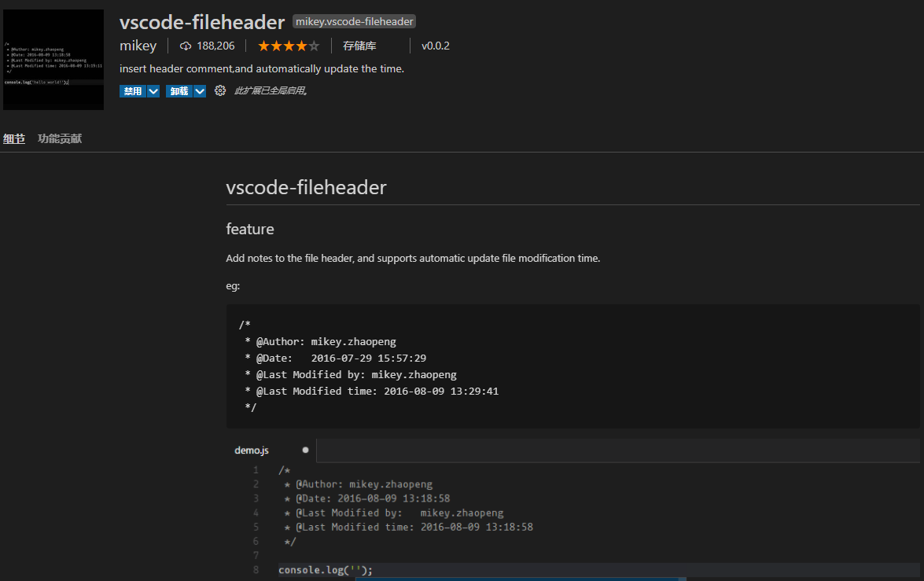
Task: Click the download count cloud icon
Action: [186, 46]
